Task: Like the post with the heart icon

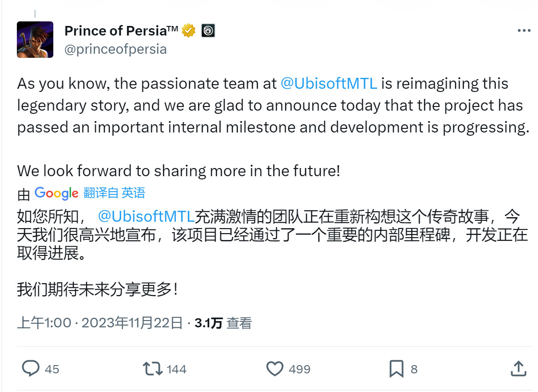Action: click(275, 368)
